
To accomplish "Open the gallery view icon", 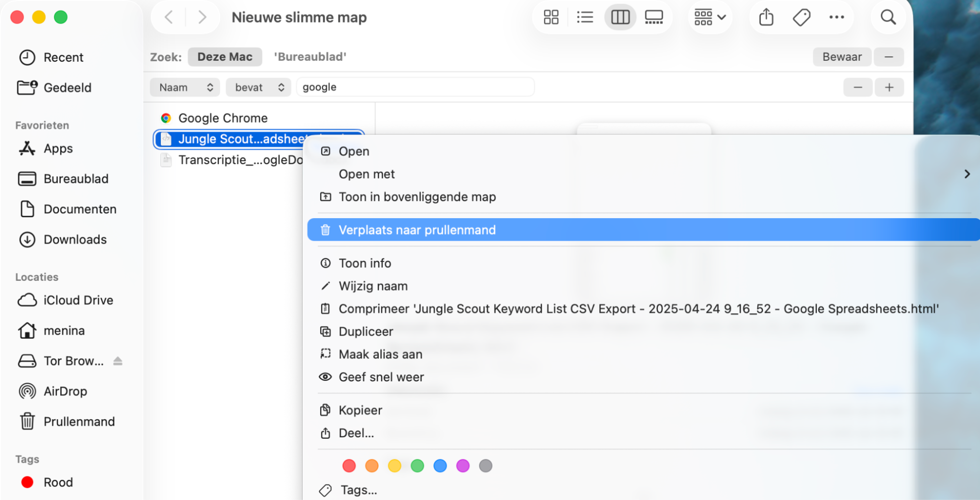I will click(x=654, y=17).
